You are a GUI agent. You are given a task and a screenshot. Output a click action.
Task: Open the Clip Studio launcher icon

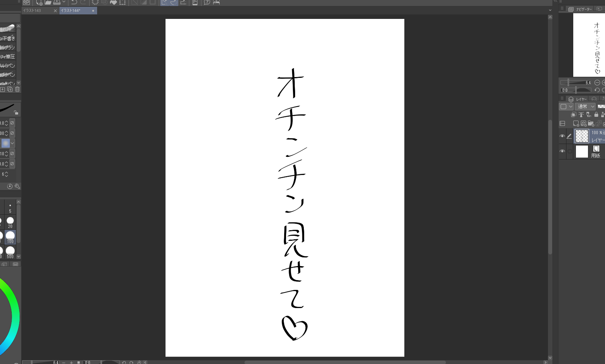26,2
